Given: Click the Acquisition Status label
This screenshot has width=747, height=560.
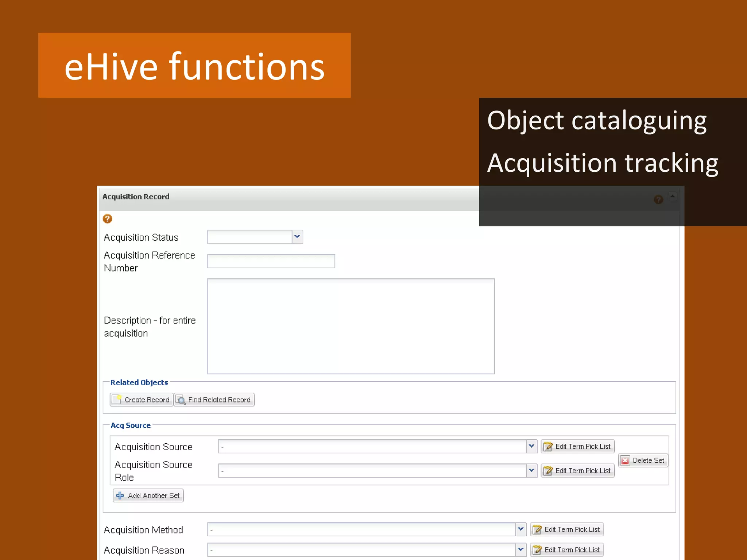Looking at the screenshot, I should [141, 237].
